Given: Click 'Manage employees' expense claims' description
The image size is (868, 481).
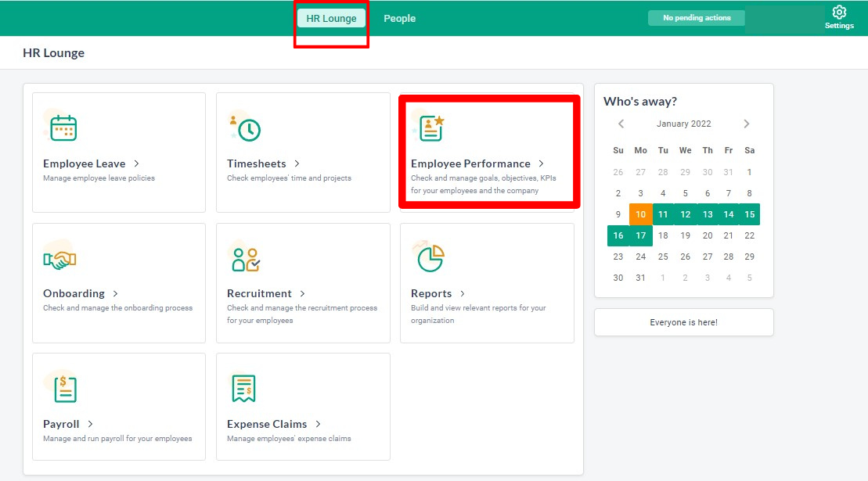Looking at the screenshot, I should (289, 439).
